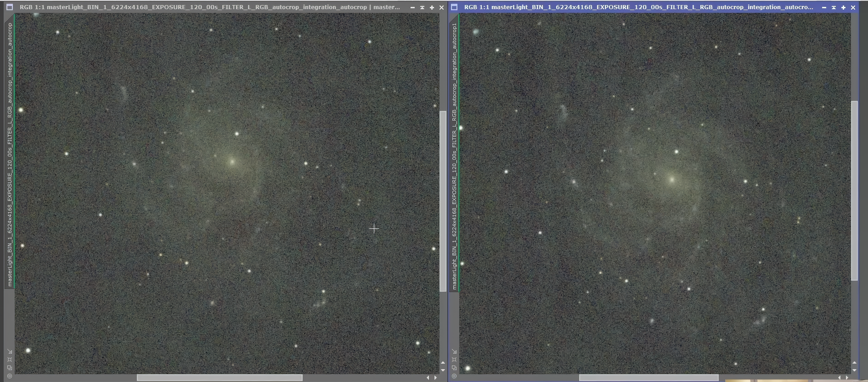Maximize the right image window with the plus button
The width and height of the screenshot is (868, 382).
click(843, 7)
